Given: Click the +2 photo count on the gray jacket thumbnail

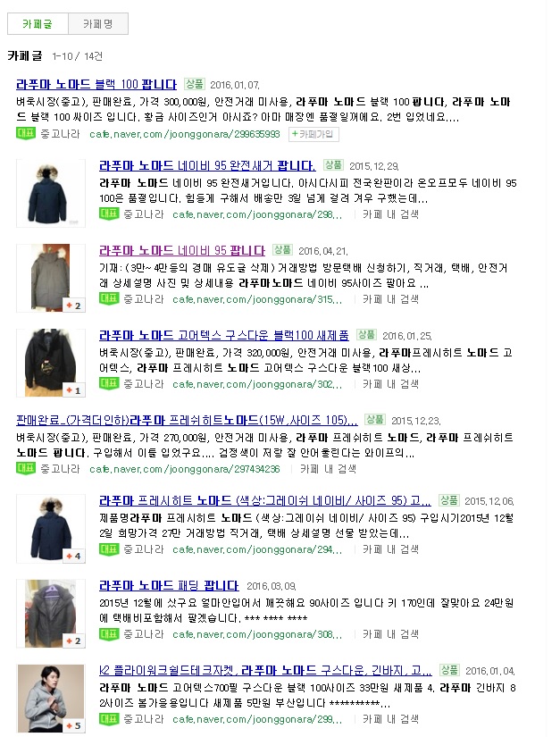Looking at the screenshot, I should 74,306.
